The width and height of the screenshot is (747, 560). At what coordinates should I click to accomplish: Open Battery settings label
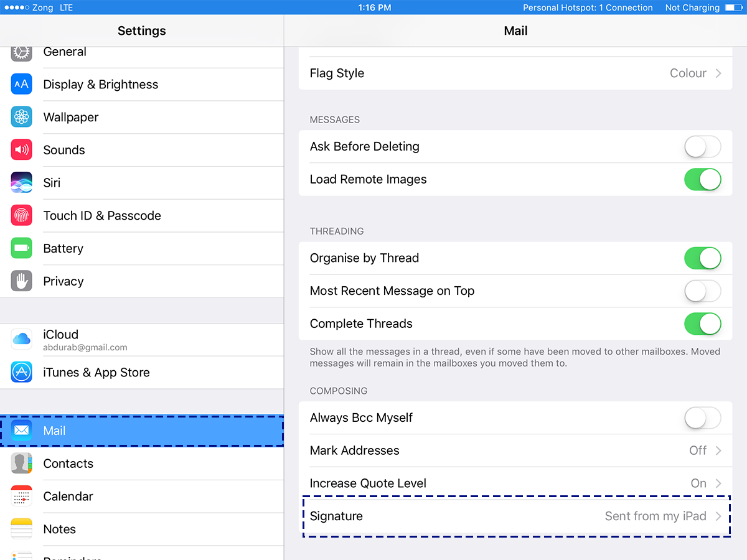click(63, 249)
